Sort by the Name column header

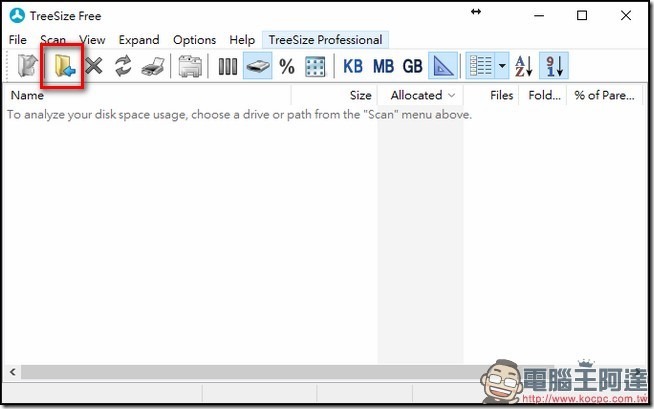(27, 95)
